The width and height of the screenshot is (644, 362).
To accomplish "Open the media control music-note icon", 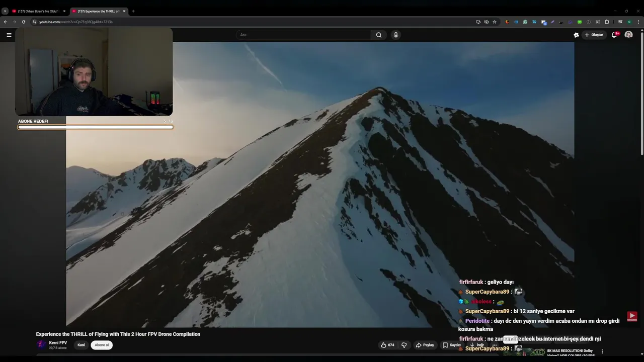I will pos(620,22).
